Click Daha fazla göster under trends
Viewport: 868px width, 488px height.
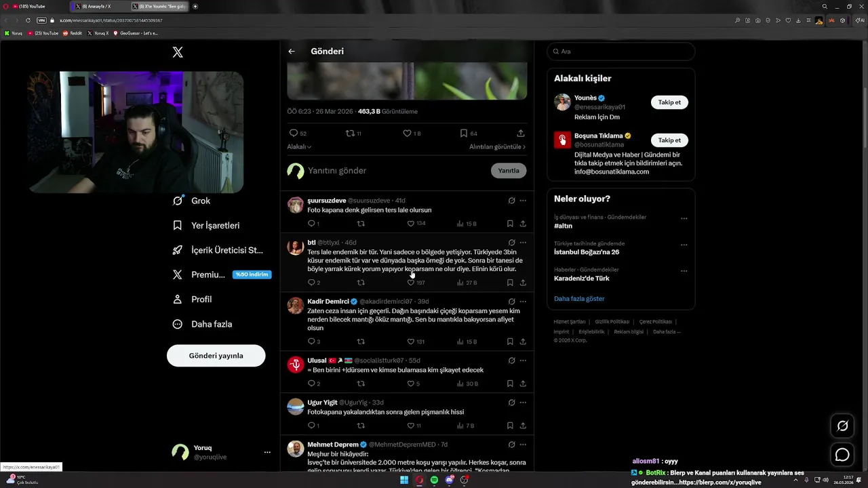(579, 299)
